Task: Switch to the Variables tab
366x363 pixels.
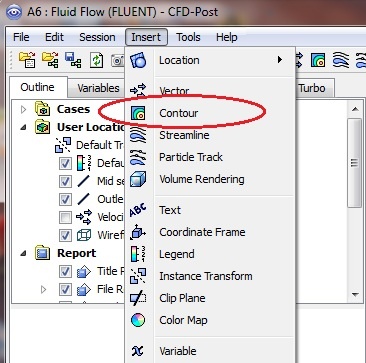Action: [x=98, y=88]
